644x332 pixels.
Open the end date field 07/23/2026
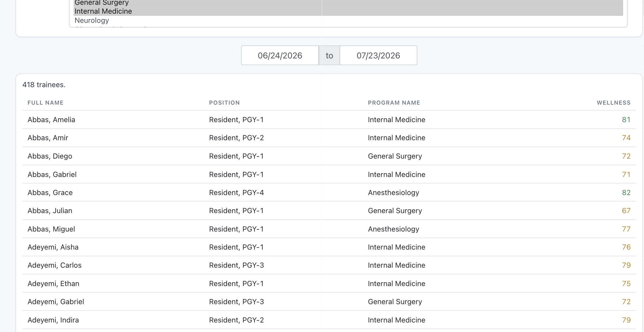pos(378,55)
